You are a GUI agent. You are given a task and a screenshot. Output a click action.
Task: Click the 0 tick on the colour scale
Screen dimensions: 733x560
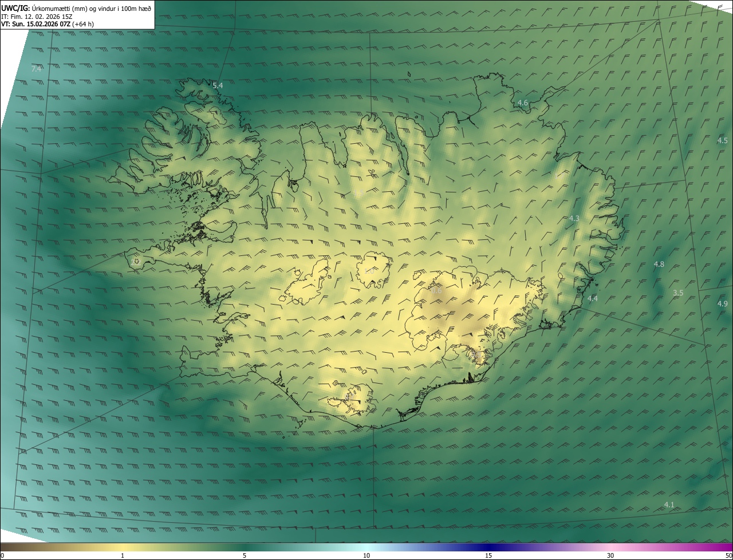2,555
